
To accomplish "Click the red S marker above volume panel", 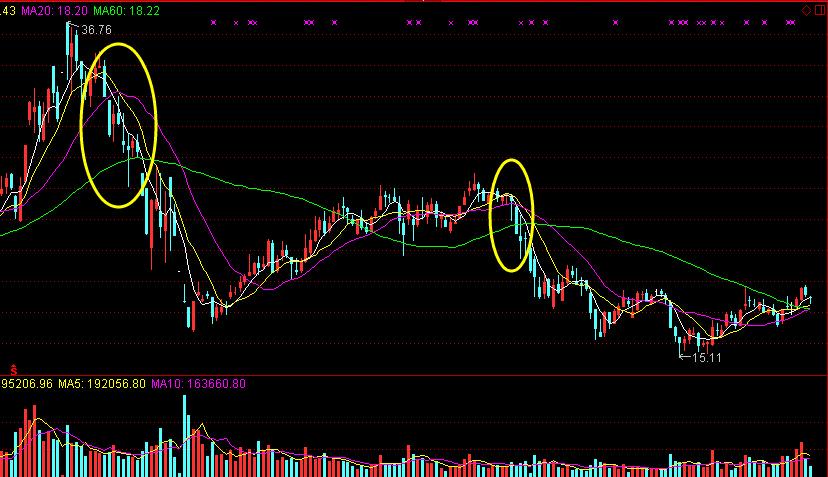I will click(x=13, y=369).
